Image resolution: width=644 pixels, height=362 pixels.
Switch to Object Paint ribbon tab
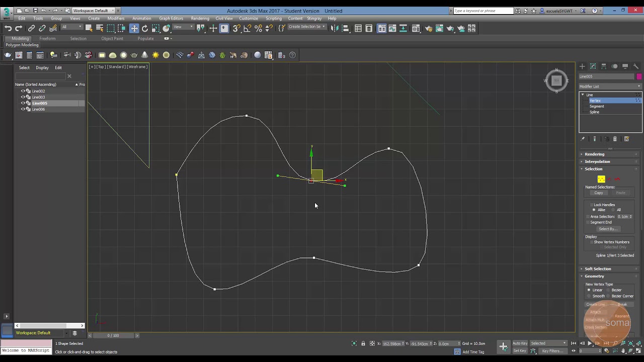click(112, 39)
